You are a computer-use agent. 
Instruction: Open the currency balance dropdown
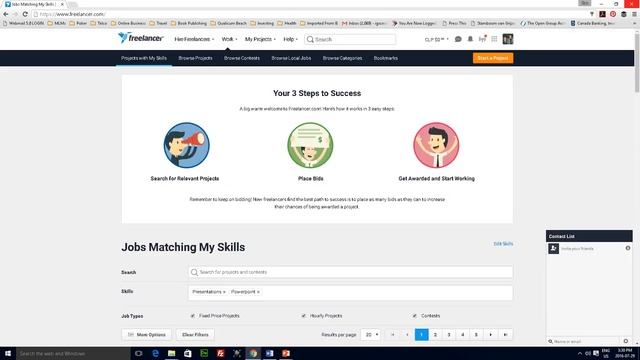pyautogui.click(x=436, y=40)
